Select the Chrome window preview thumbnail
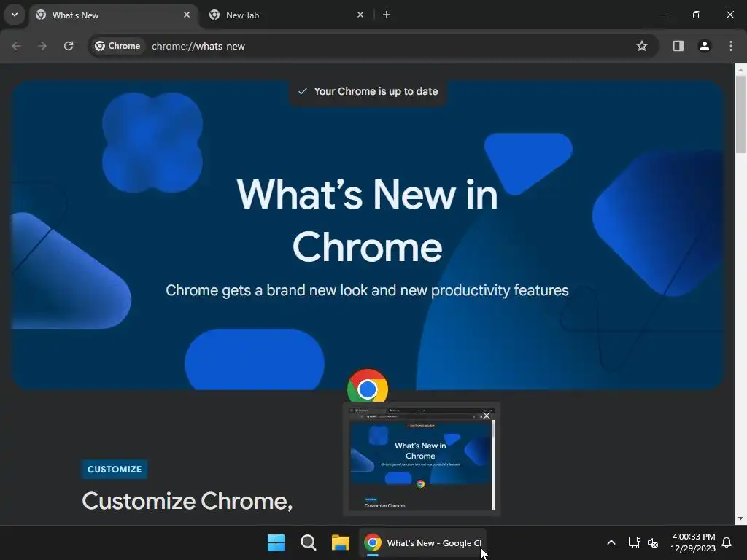Screen dimensions: 747x560 pos(422,459)
